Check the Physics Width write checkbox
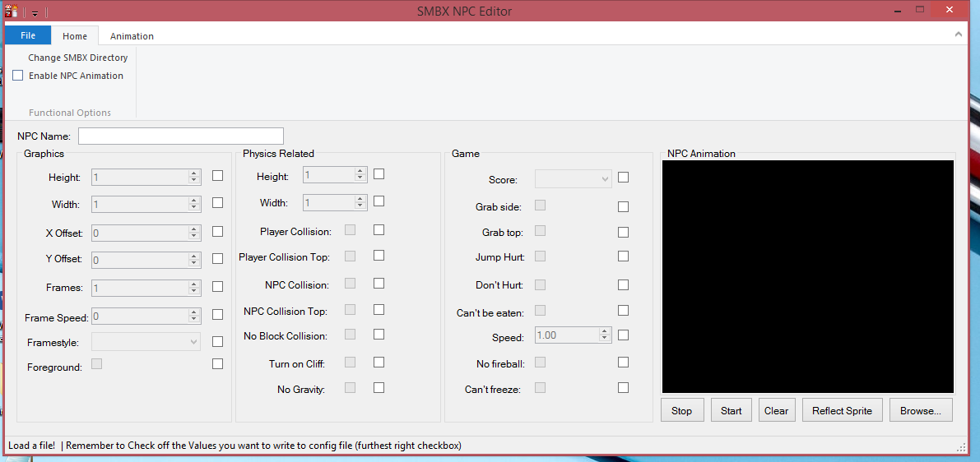Image resolution: width=980 pixels, height=462 pixels. [x=379, y=201]
